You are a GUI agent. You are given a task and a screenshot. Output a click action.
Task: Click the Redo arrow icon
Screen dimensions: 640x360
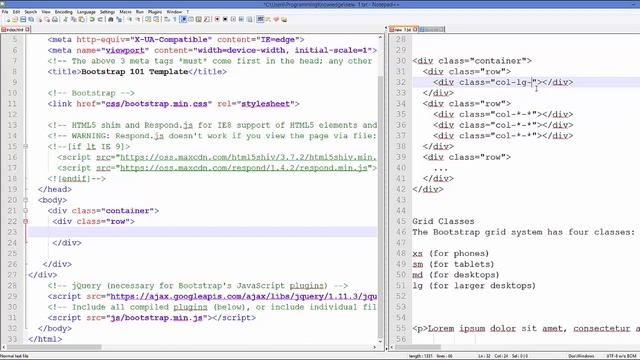click(x=100, y=19)
